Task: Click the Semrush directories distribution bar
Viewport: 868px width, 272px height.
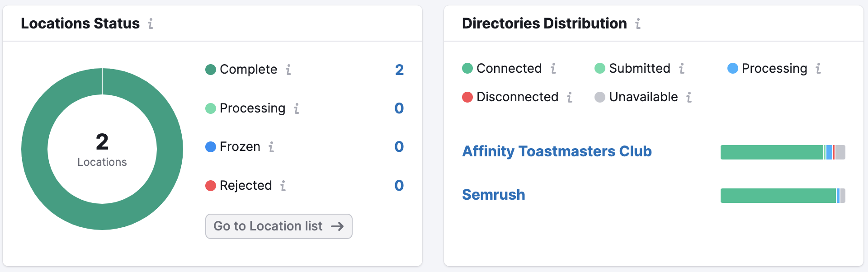Action: [x=782, y=196]
